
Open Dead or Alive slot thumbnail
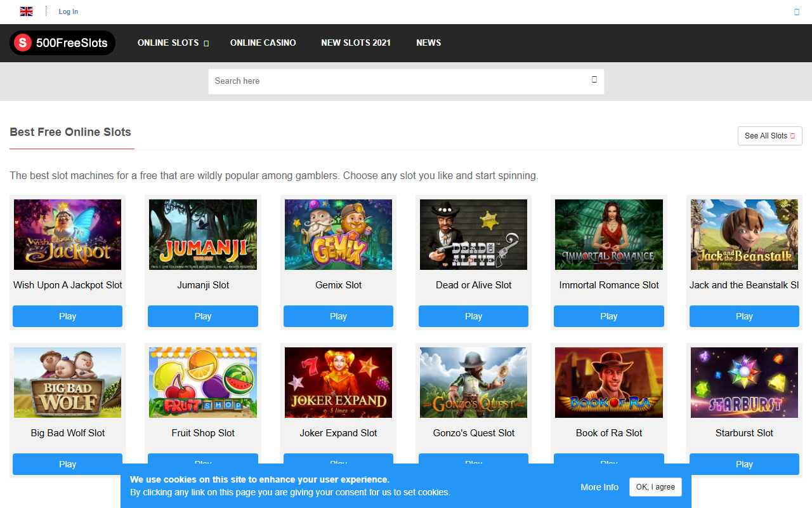pos(473,234)
